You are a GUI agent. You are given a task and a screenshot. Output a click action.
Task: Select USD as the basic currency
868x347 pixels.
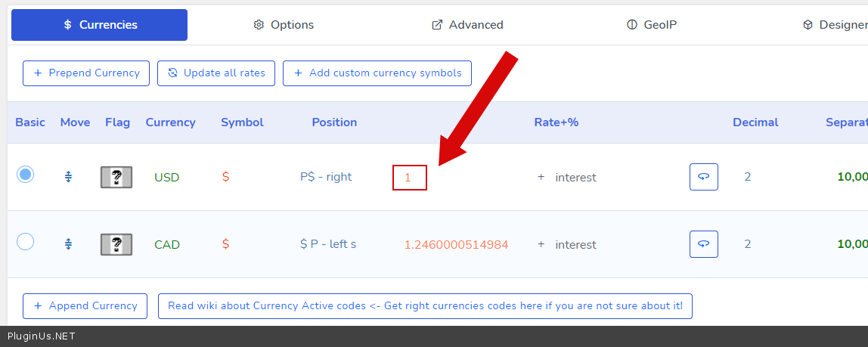point(25,175)
